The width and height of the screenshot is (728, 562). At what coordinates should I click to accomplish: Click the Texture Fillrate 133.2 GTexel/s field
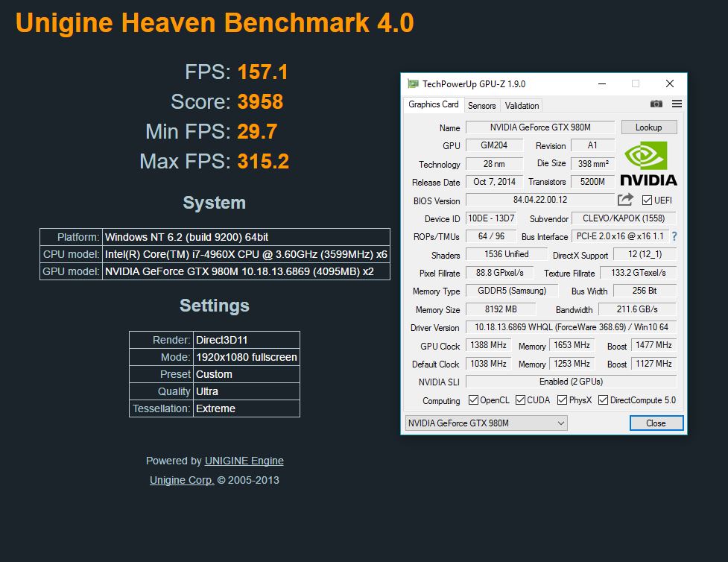click(x=638, y=273)
